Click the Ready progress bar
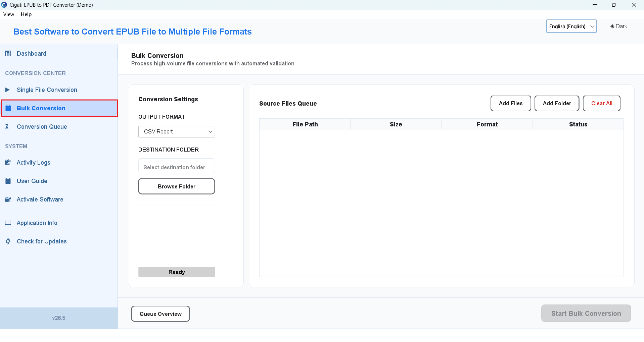The height and width of the screenshot is (342, 644). pyautogui.click(x=177, y=272)
